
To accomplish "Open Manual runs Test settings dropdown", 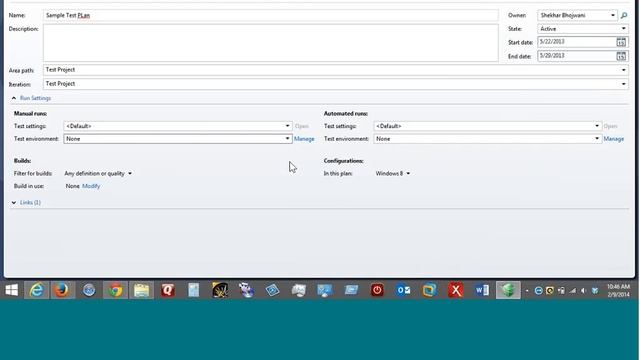I will tap(287, 126).
